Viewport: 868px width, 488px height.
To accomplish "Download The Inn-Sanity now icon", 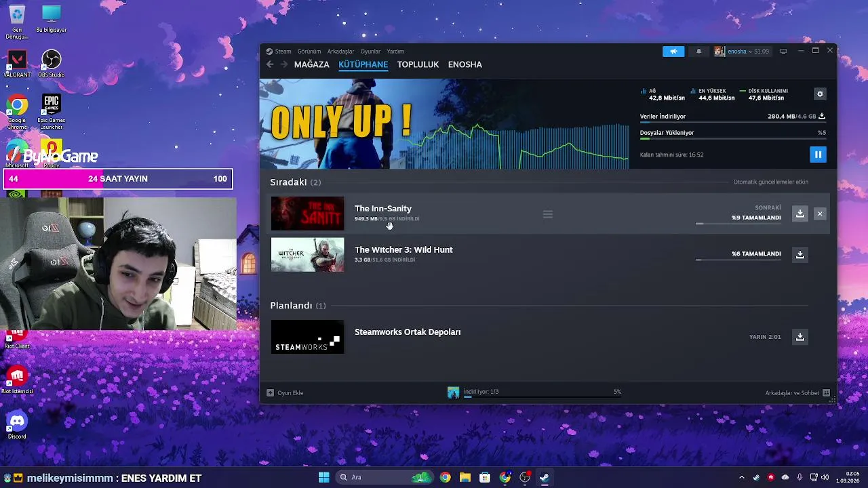I will (x=800, y=213).
